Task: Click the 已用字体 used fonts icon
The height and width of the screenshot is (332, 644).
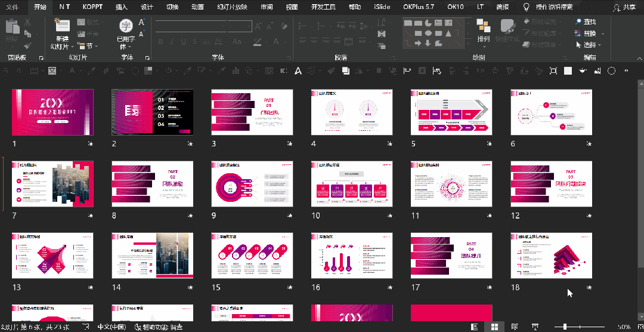Action: [x=126, y=26]
